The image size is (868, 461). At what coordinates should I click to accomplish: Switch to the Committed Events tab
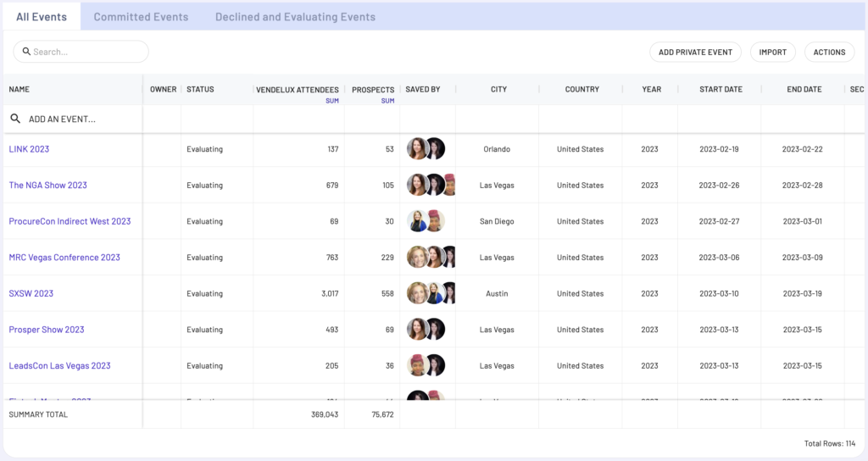pyautogui.click(x=141, y=17)
